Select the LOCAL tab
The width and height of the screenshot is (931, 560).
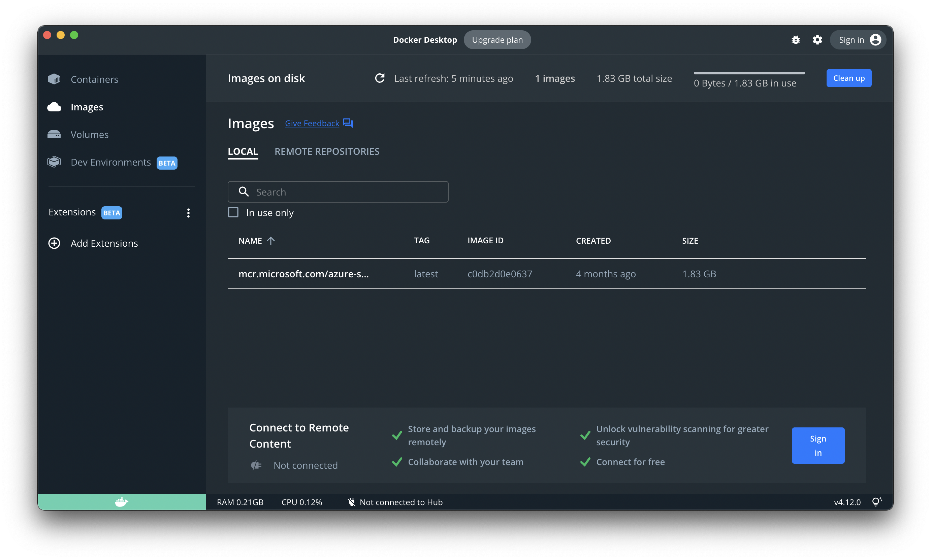(x=243, y=151)
